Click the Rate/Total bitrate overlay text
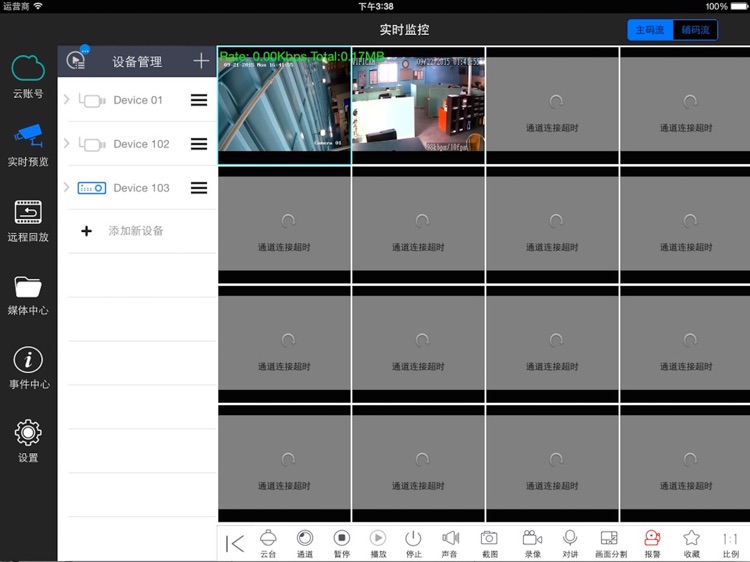This screenshot has height=562, width=750. tap(301, 56)
